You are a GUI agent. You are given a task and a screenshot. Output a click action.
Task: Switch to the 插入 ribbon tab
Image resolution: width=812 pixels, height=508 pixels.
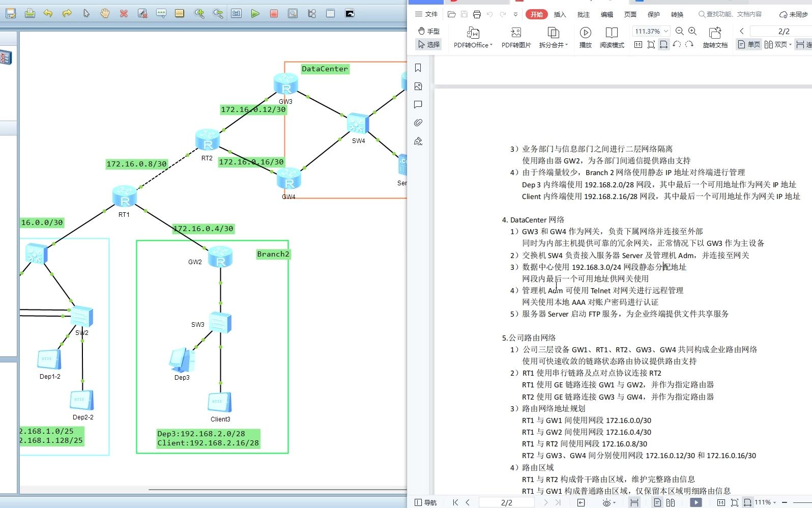point(560,14)
